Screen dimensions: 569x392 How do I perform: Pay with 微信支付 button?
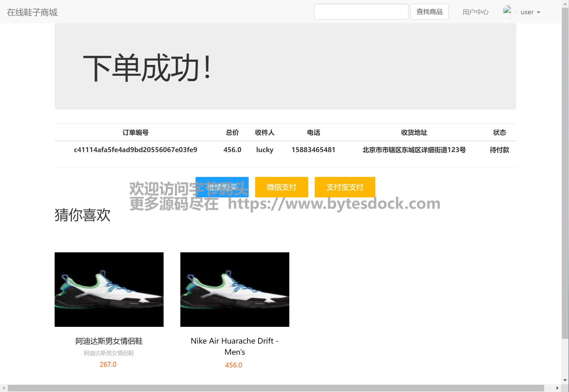(x=282, y=187)
